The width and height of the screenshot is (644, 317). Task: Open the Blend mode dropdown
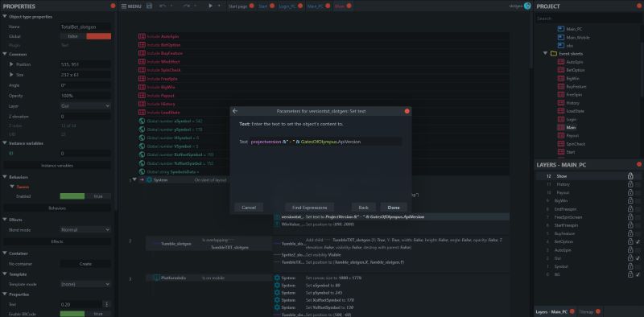point(85,230)
